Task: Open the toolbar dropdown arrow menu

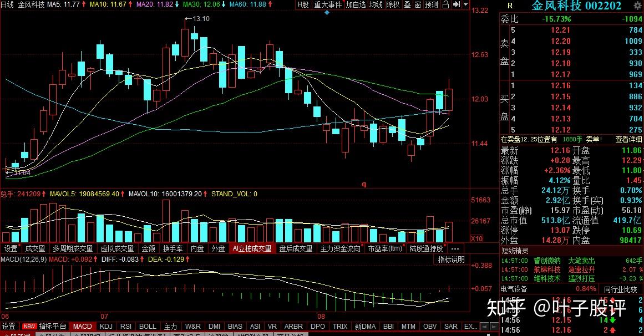Action: coord(465,4)
